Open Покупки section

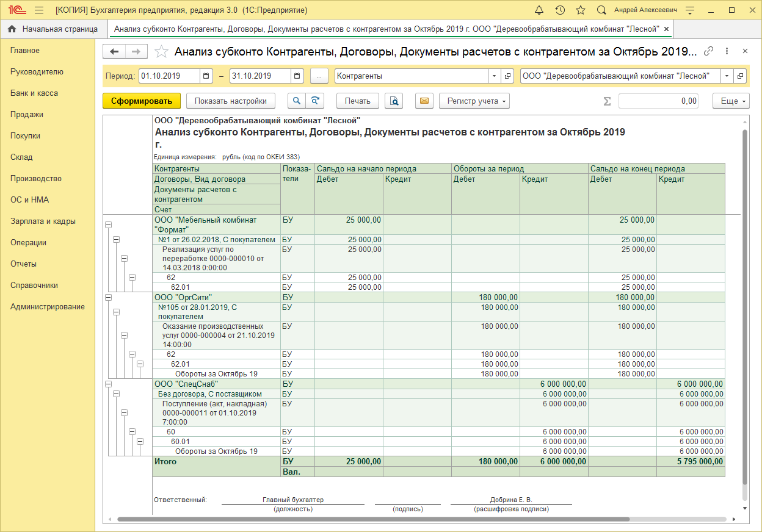[x=26, y=136]
